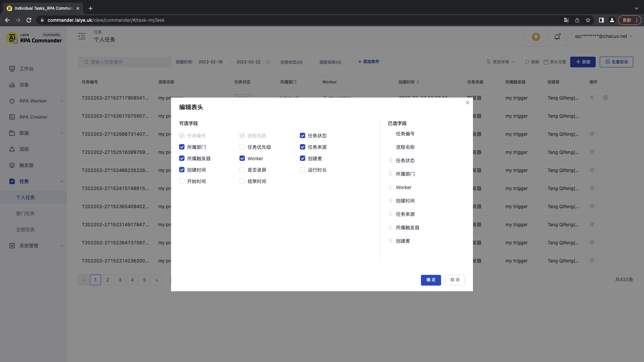
Task: Select 个人任务 submenu item
Action: tap(34, 197)
